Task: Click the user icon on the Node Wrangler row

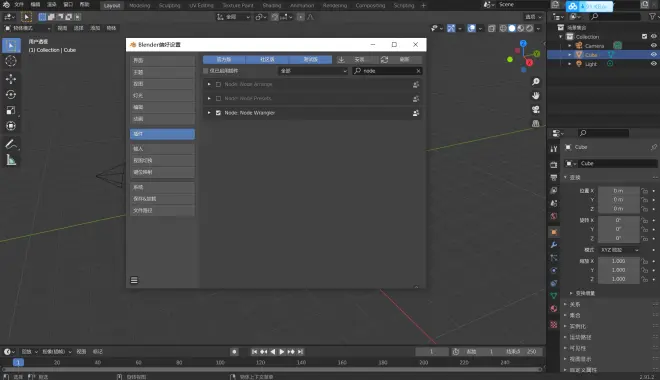Action: (416, 113)
